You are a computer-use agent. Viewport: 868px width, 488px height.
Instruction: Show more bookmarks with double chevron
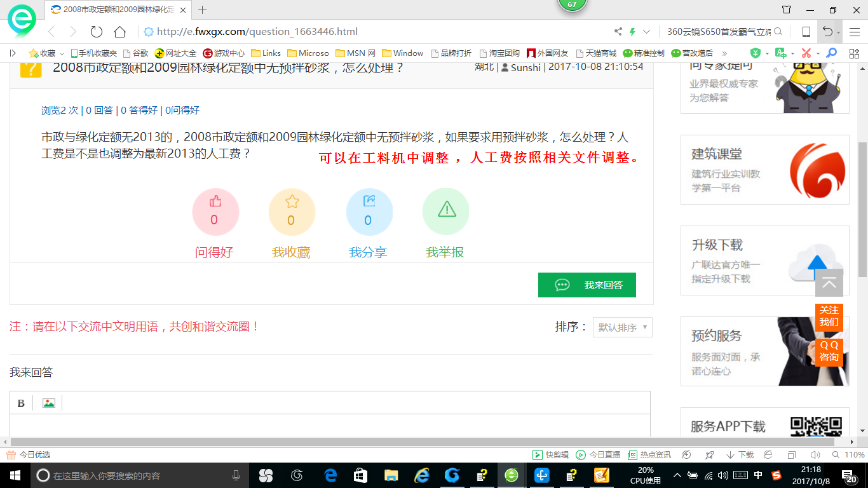pyautogui.click(x=724, y=53)
